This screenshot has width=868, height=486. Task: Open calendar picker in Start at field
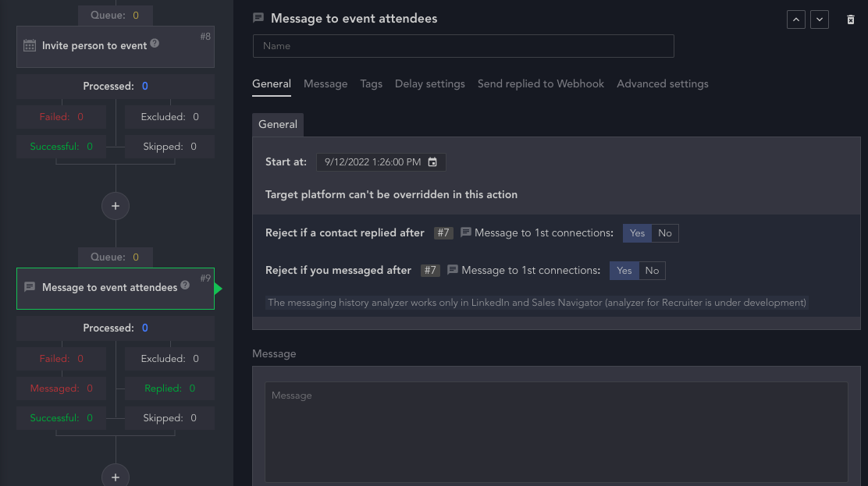[x=432, y=162]
